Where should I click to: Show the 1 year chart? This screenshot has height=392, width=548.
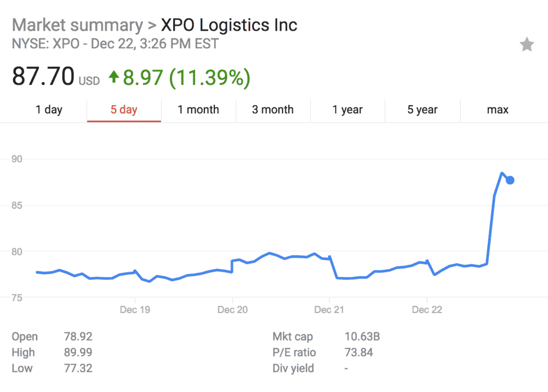348,110
